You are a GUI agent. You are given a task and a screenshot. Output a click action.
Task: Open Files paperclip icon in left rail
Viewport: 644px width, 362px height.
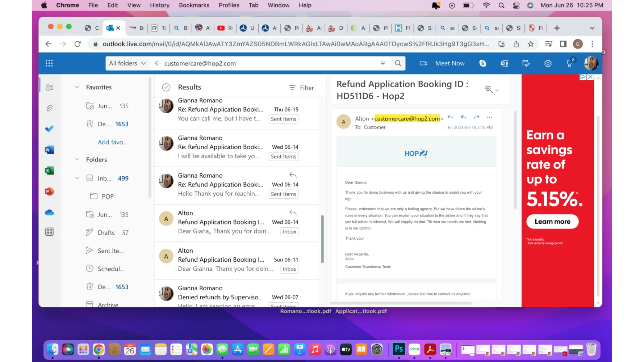[x=50, y=108]
